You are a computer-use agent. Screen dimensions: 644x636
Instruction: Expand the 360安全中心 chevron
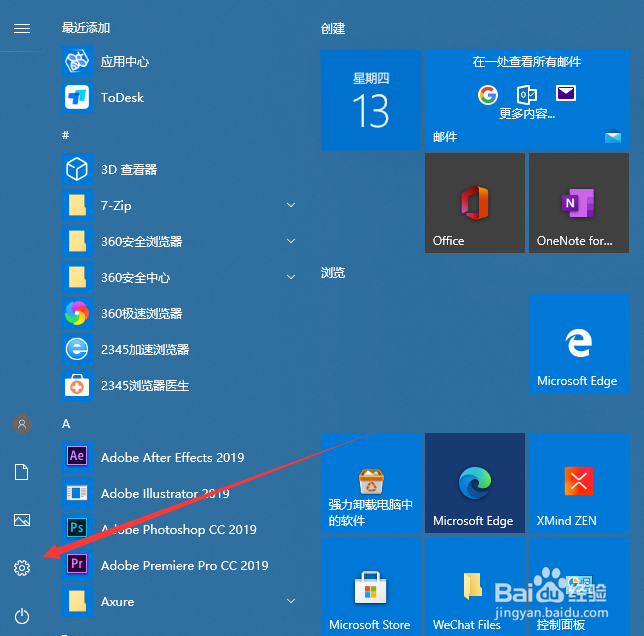tap(291, 277)
